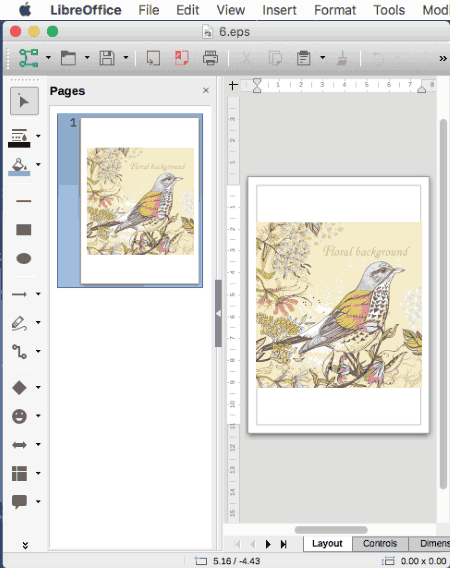Click the Copy icon
The height and width of the screenshot is (568, 450).
(275, 58)
